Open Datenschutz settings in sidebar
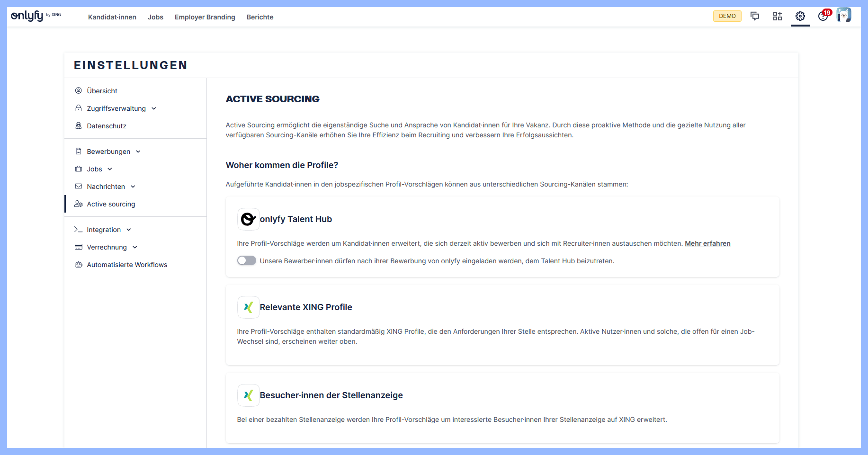 pos(107,126)
